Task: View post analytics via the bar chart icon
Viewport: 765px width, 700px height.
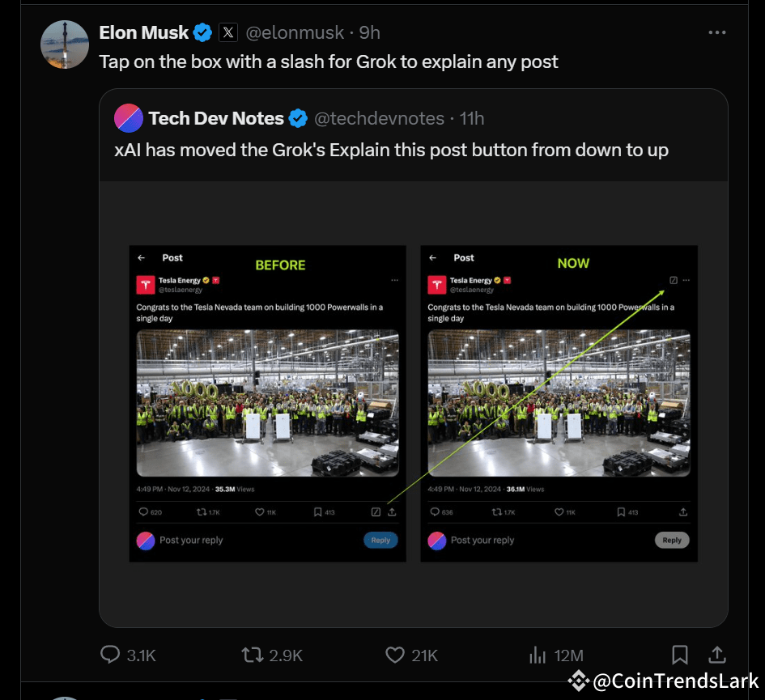Action: tap(538, 655)
